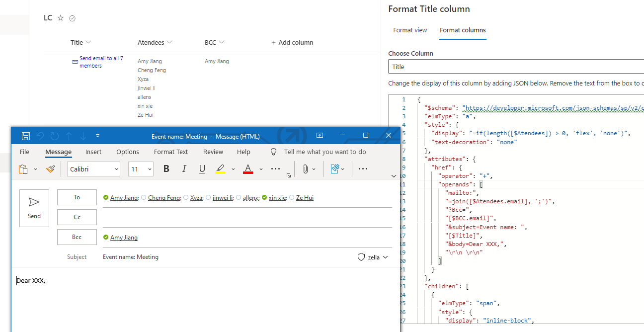Click the shield icon beside zella
The image size is (644, 332).
(x=361, y=257)
